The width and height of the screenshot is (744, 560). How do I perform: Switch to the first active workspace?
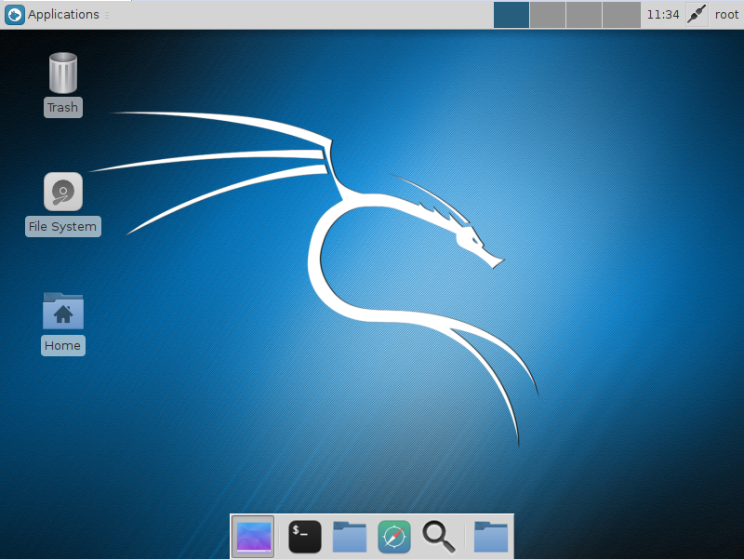click(511, 15)
